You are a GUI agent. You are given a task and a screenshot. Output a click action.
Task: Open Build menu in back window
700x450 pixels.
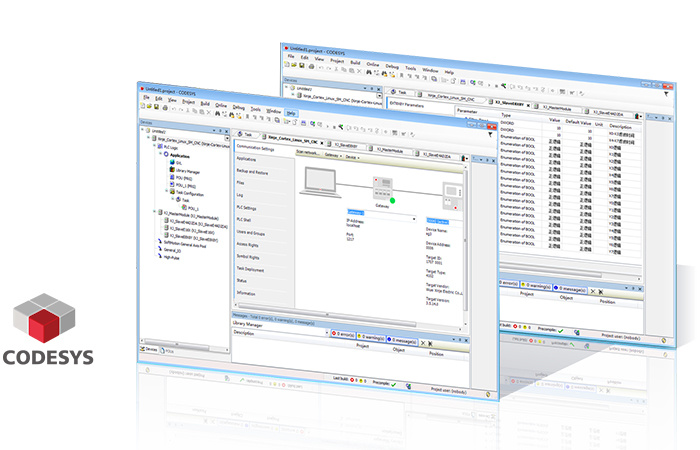point(355,63)
